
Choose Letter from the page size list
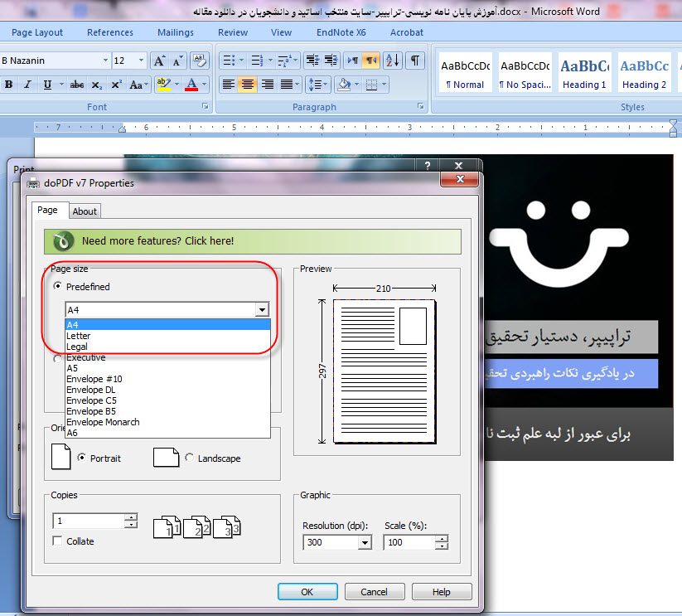click(x=79, y=336)
